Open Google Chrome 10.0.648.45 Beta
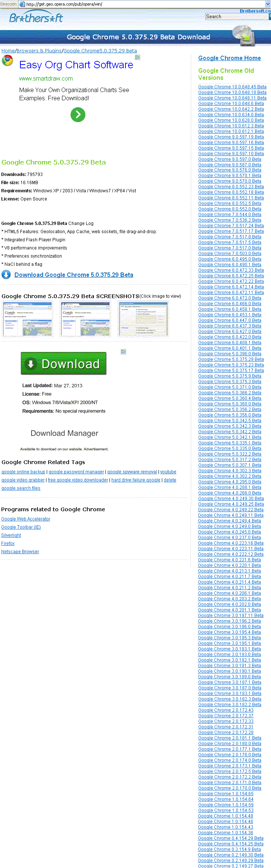Image resolution: width=271 pixels, height=868 pixels. [232, 87]
